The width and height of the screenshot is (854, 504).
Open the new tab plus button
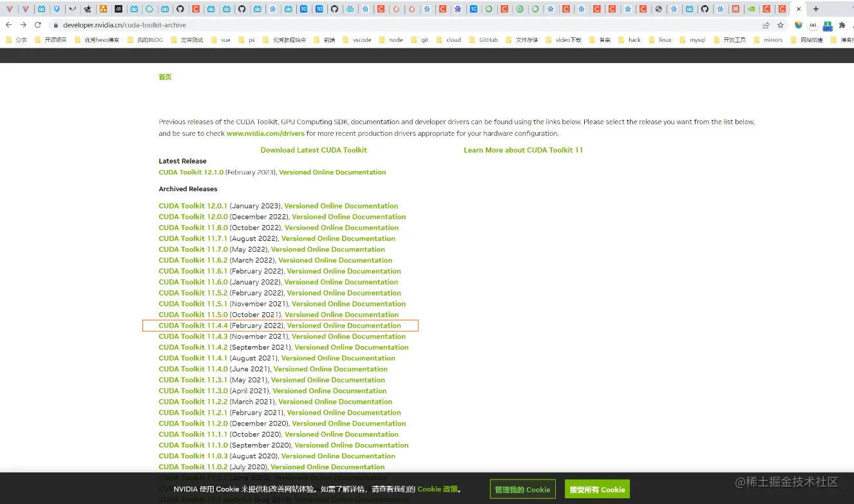tap(815, 9)
